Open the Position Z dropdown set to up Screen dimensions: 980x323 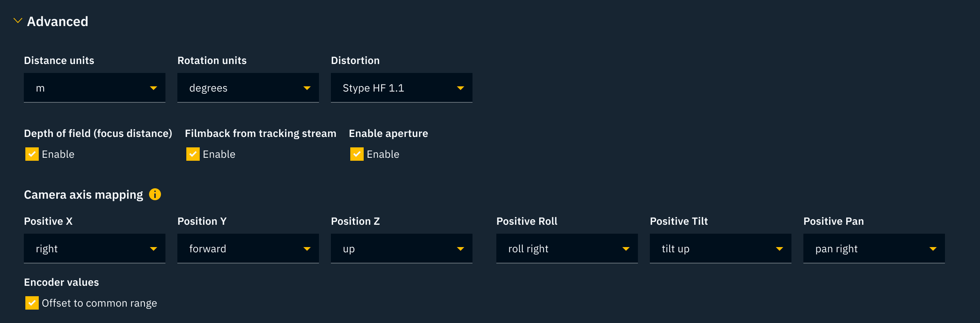401,249
